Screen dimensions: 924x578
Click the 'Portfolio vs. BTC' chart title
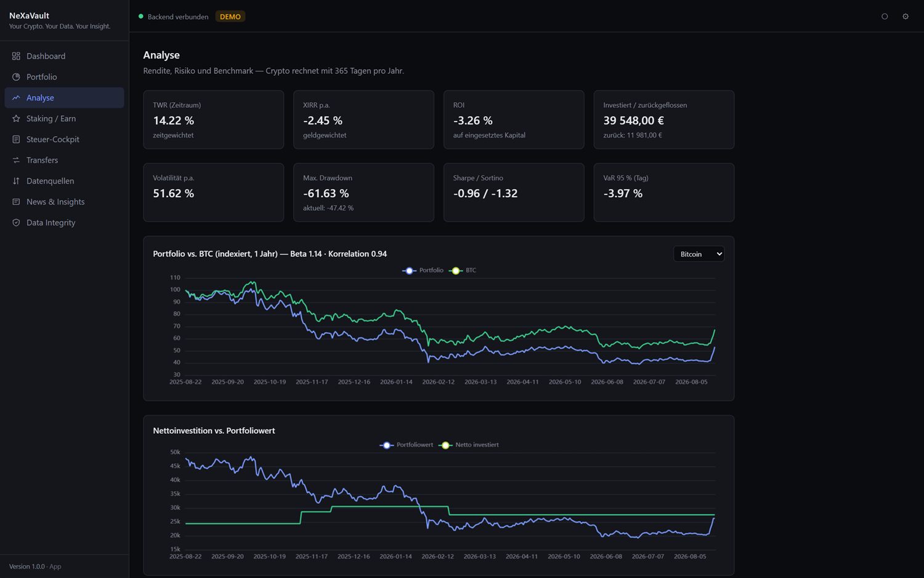270,254
